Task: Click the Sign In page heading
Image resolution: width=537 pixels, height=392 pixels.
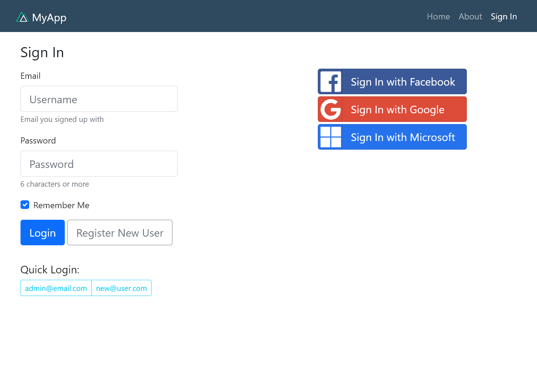Action: [x=42, y=53]
